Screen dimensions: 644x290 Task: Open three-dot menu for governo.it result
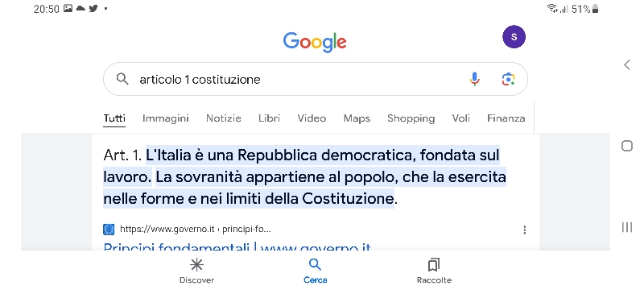click(x=525, y=230)
